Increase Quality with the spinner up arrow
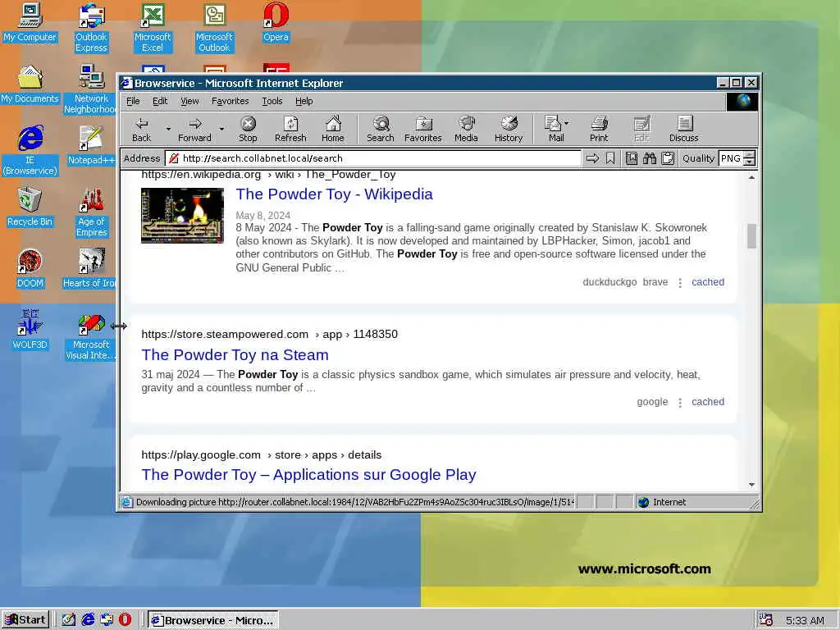This screenshot has width=840, height=630. [x=750, y=155]
